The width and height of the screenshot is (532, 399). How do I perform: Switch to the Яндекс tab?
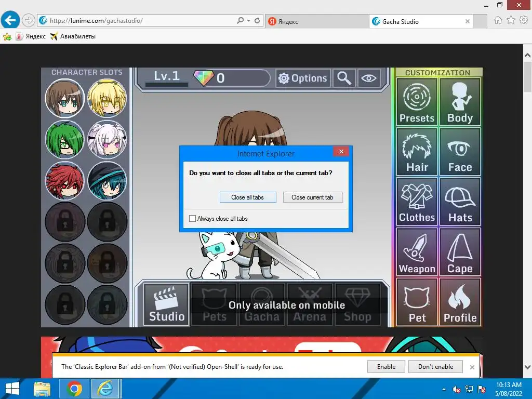point(316,21)
